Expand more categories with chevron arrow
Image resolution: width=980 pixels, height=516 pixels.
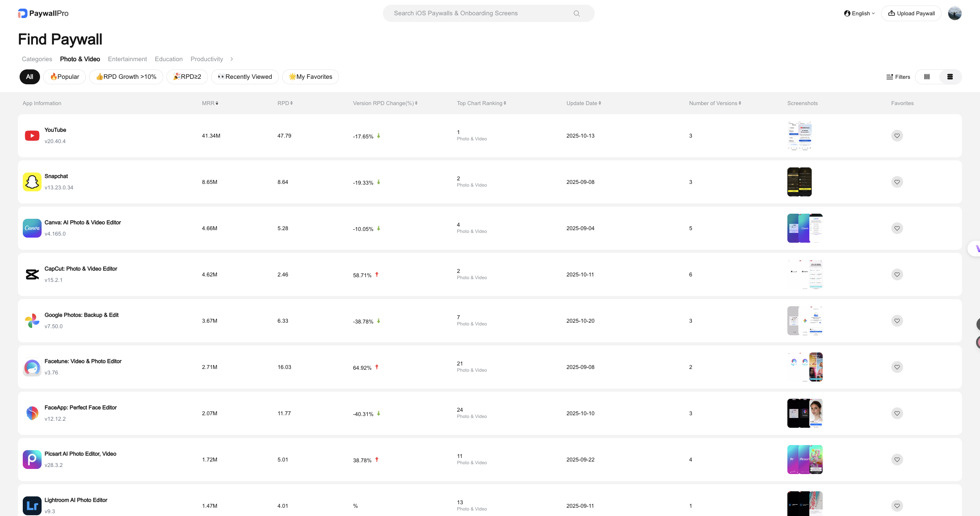[231, 59]
